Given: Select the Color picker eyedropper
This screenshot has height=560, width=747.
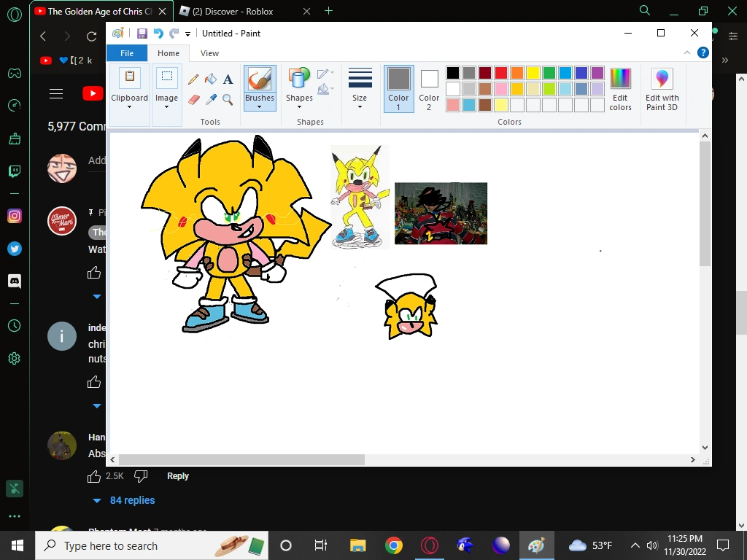Looking at the screenshot, I should click(211, 99).
